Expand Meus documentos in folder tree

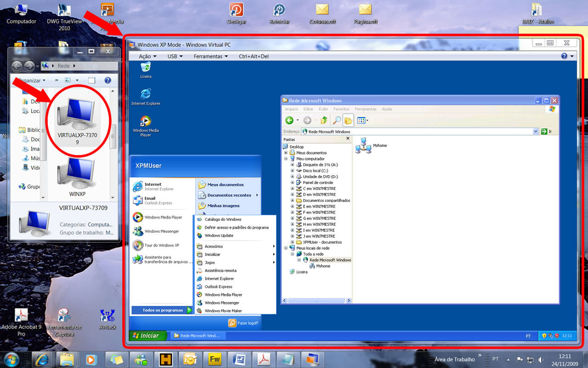pos(286,153)
